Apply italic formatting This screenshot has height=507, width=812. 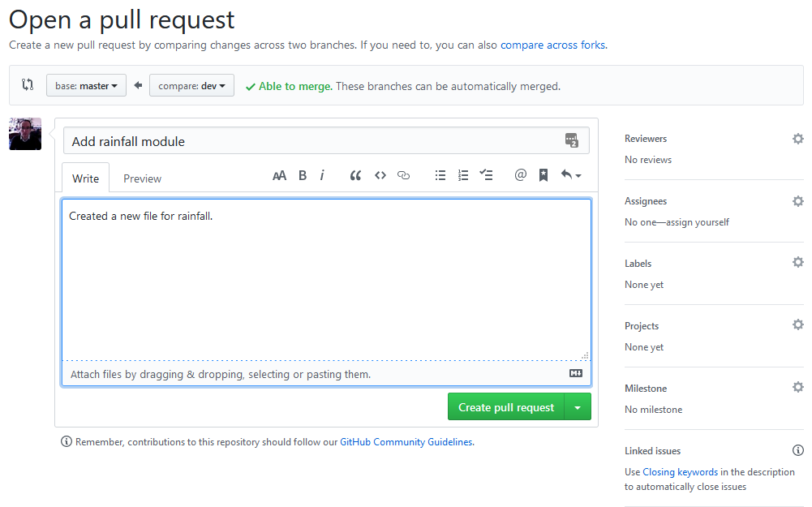(x=323, y=174)
